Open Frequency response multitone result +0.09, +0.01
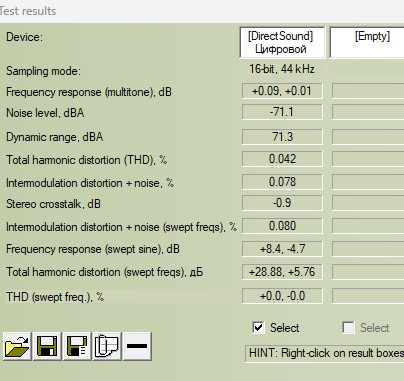This screenshot has height=381, width=404. [x=282, y=91]
